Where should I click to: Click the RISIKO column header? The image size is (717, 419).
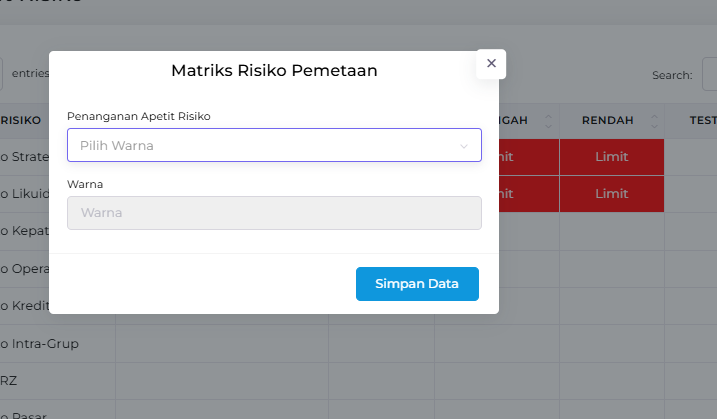[x=22, y=121]
